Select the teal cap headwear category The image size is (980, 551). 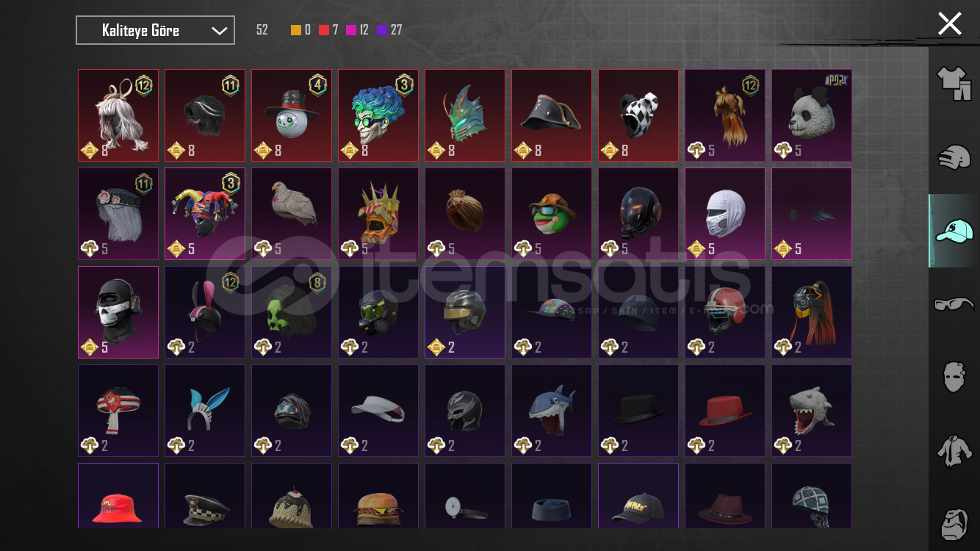click(x=954, y=231)
